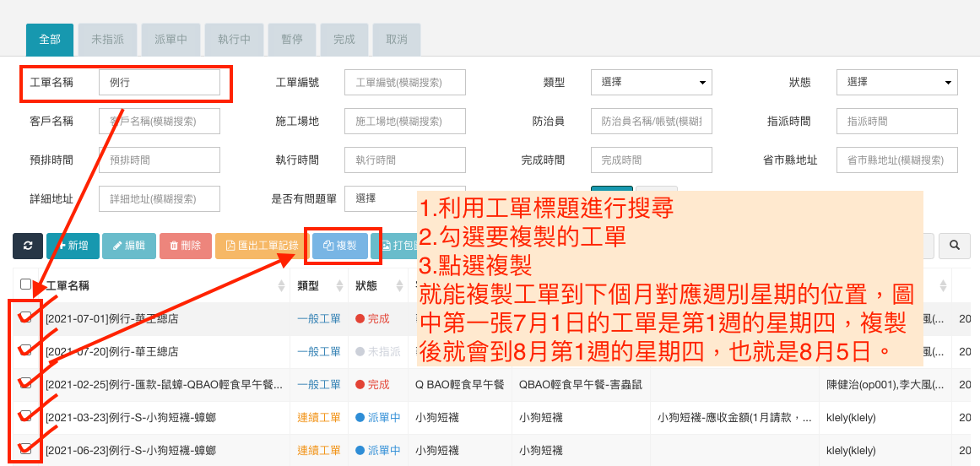Open the 連續工單 link in last row
Screen dimensions: 980x466
pyautogui.click(x=319, y=450)
